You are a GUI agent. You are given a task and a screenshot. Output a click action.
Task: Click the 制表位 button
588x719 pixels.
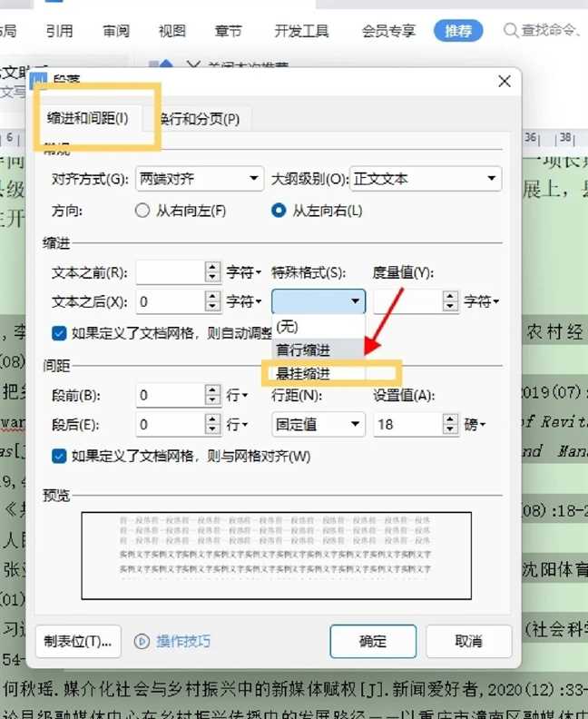coord(78,641)
